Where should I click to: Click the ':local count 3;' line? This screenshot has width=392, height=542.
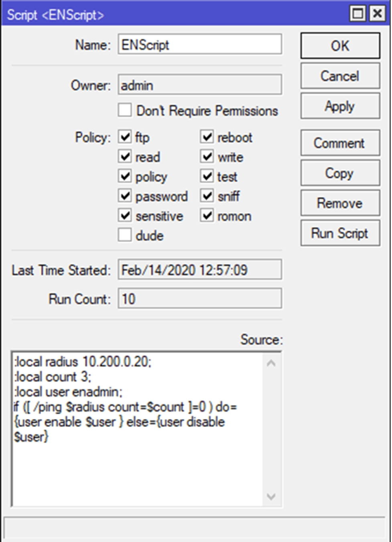[x=53, y=377]
